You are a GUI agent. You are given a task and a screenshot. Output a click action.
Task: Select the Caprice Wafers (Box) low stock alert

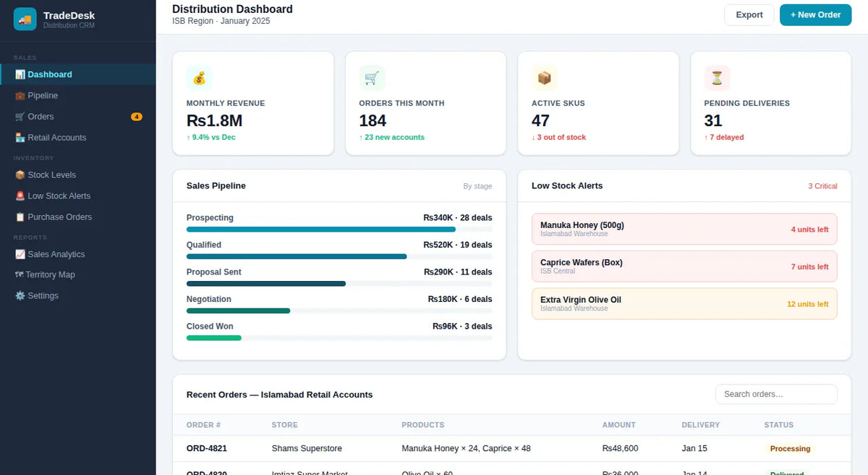pyautogui.click(x=684, y=266)
